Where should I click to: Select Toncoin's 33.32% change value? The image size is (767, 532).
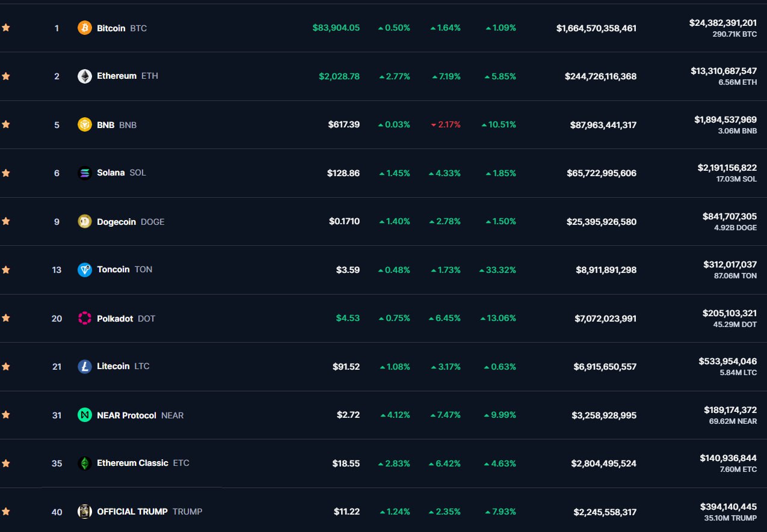pyautogui.click(x=497, y=270)
